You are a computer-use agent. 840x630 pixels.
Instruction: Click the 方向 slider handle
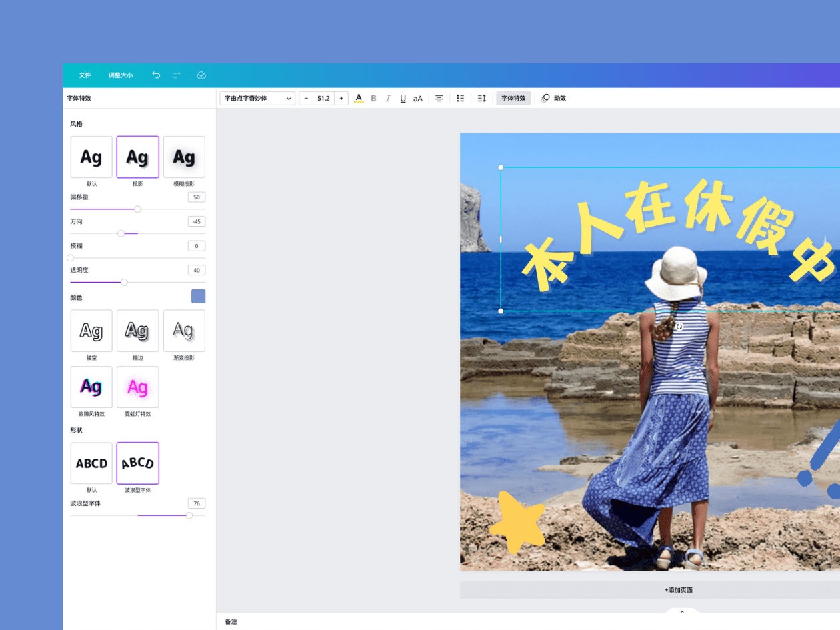pos(121,233)
